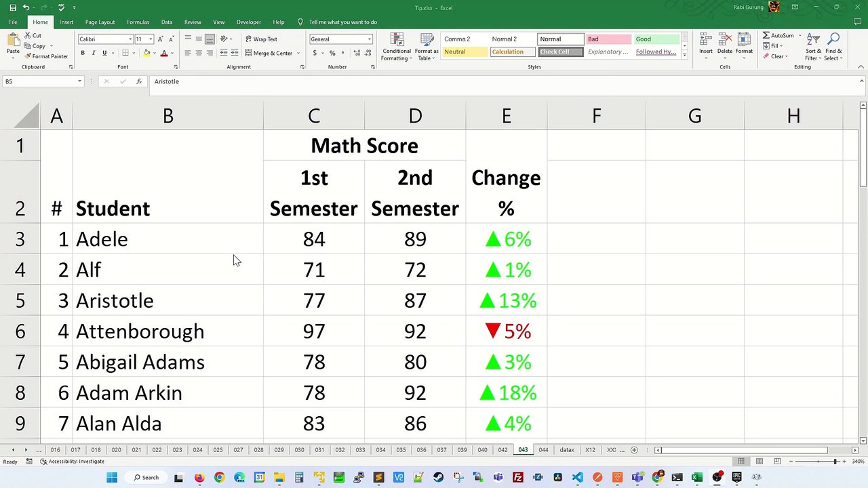Screen dimensions: 868x488
Task: Apply the Good cell style
Action: pos(656,39)
